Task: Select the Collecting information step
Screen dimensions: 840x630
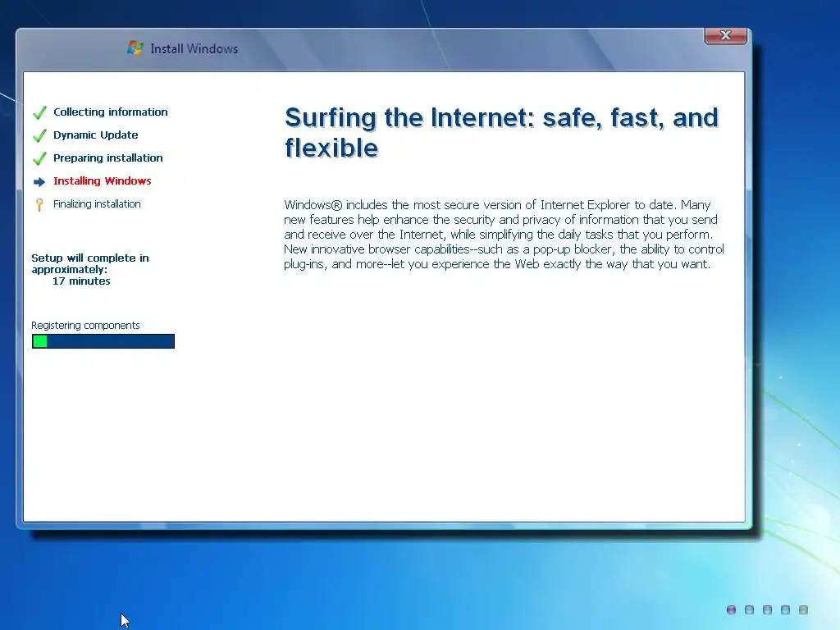Action: (111, 112)
